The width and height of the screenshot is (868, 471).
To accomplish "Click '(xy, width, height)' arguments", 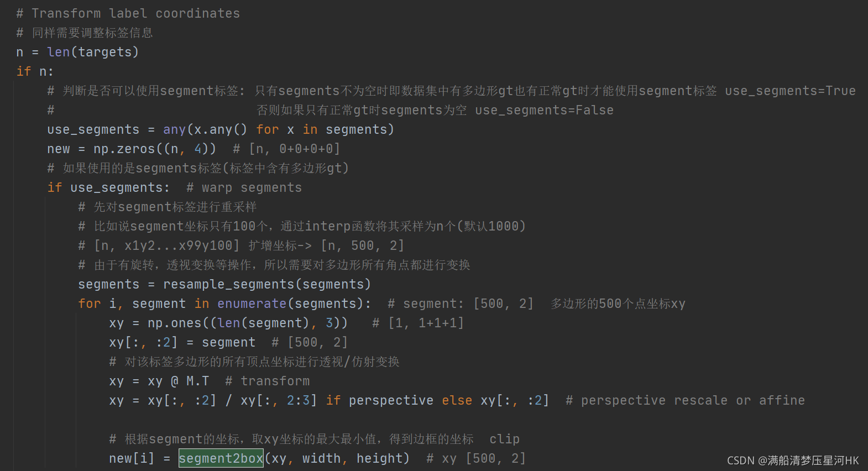I will (337, 458).
